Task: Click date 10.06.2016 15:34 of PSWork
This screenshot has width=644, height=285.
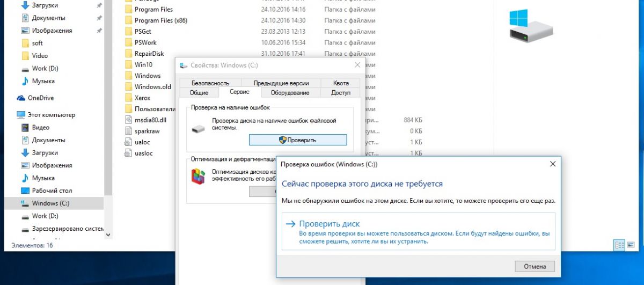Action: point(283,42)
